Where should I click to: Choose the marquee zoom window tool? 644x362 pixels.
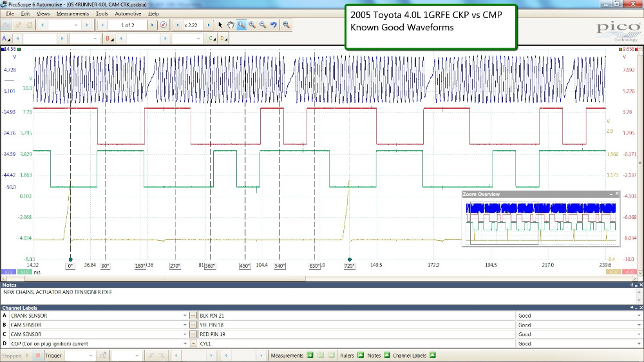tap(241, 25)
